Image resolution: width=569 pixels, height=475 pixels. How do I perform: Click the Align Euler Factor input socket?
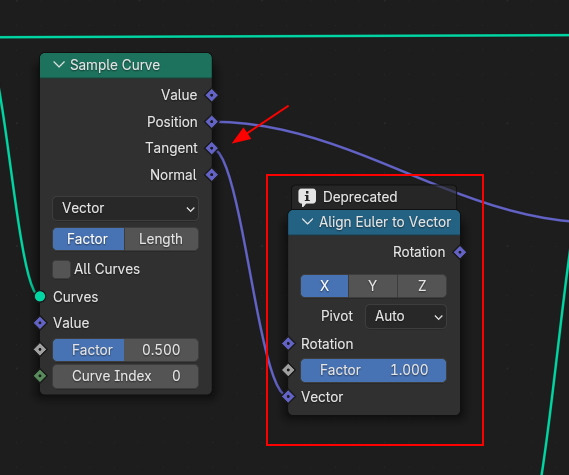pyautogui.click(x=288, y=370)
